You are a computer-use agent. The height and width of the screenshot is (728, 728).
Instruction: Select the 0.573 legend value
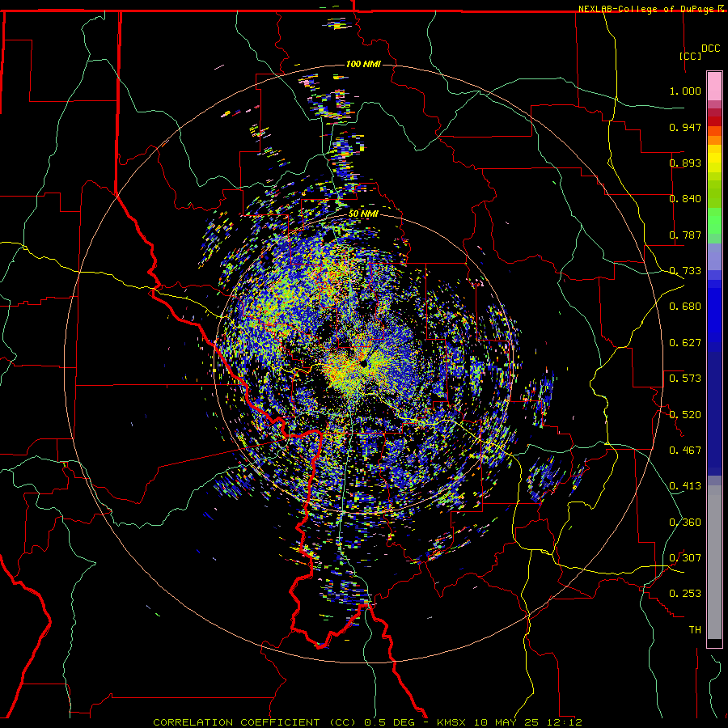click(685, 379)
